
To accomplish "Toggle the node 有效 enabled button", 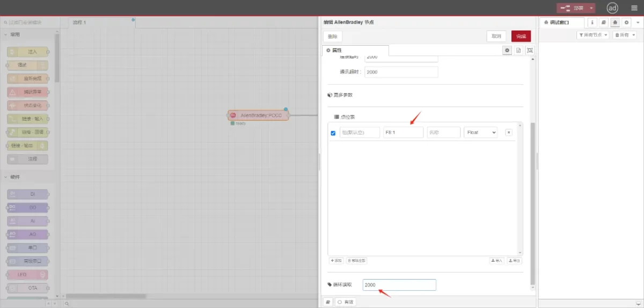I will [x=345, y=302].
